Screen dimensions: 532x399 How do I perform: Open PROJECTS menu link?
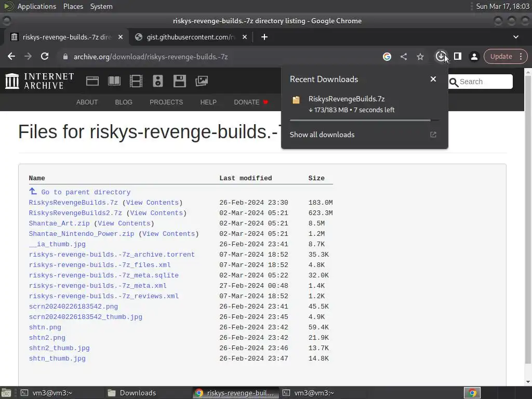pyautogui.click(x=166, y=102)
